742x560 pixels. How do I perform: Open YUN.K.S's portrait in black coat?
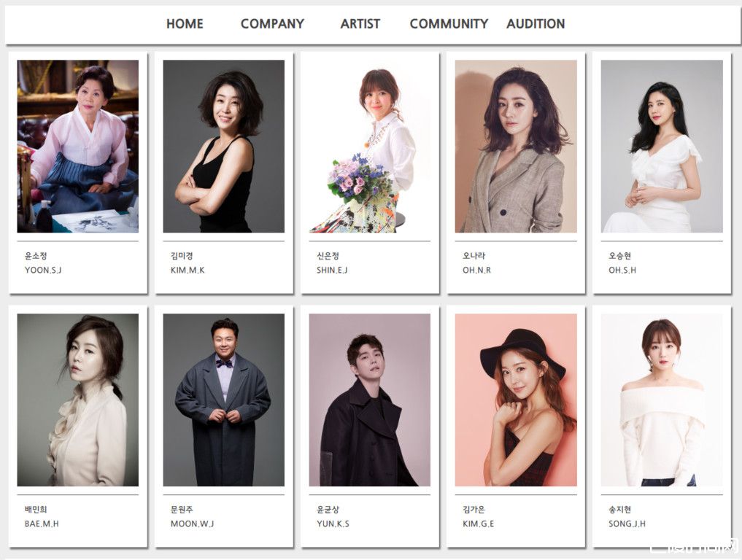[370, 400]
